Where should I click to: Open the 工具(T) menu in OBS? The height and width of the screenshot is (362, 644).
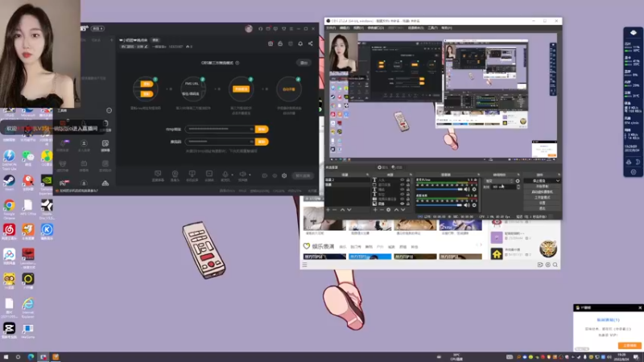(432, 28)
